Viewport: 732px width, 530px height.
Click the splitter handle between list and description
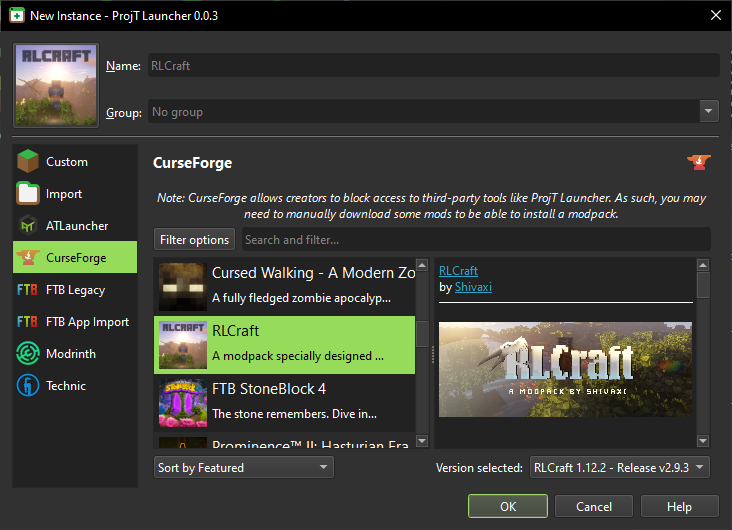click(x=432, y=354)
